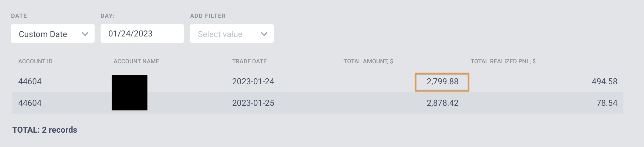Select the 2023-01-24 trade date cell
Image resolution: width=644 pixels, height=147 pixels.
(x=253, y=82)
